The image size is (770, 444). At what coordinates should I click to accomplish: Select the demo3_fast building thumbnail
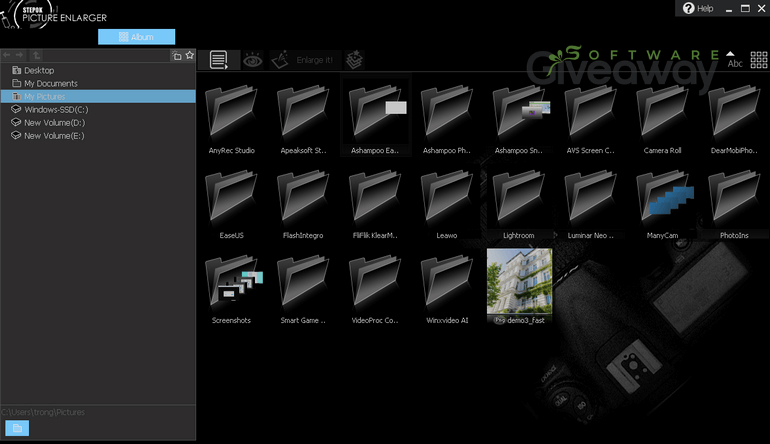point(519,281)
